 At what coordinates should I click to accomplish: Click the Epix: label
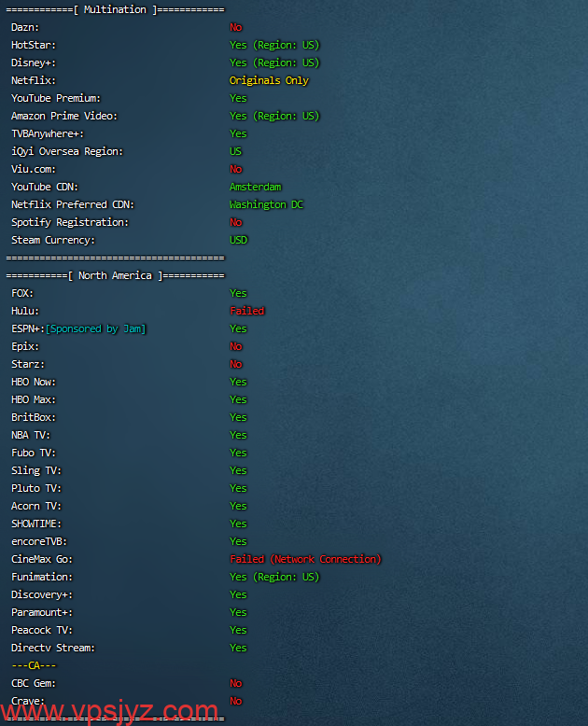25,346
